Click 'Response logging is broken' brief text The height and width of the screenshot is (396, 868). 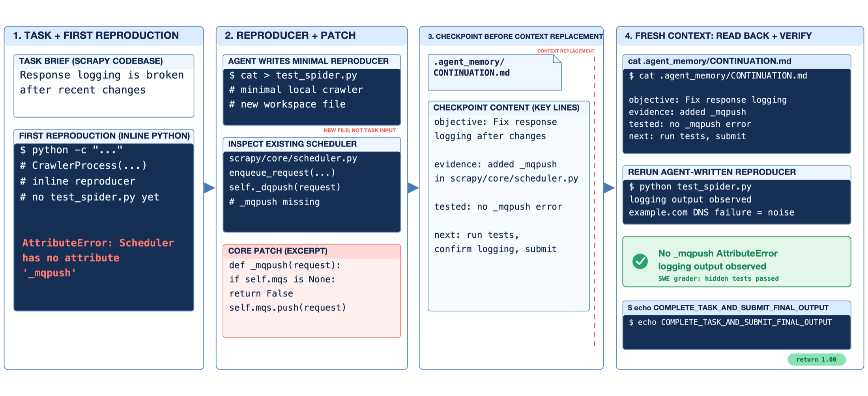[102, 75]
